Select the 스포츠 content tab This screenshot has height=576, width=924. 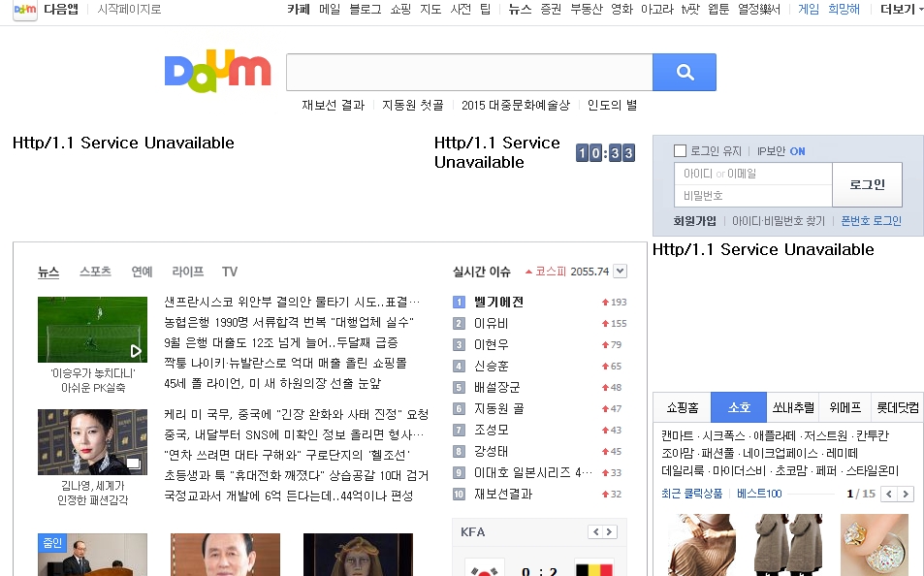[95, 272]
